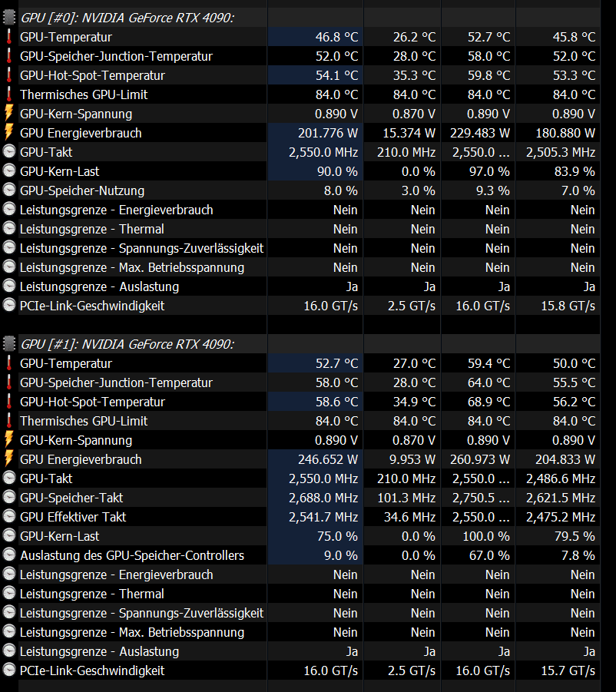Select GPU #0 Thermisches GPU-Limit label
The image size is (616, 692).
(x=84, y=94)
